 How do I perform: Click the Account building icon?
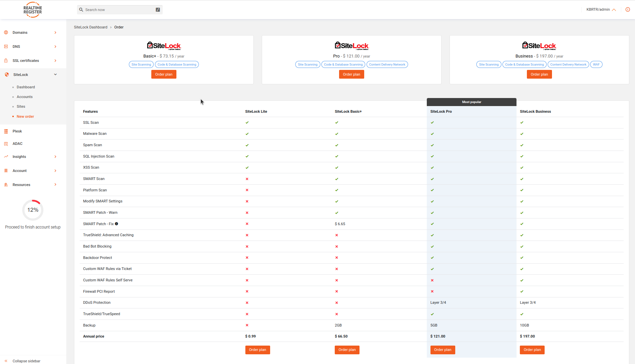(x=6, y=171)
